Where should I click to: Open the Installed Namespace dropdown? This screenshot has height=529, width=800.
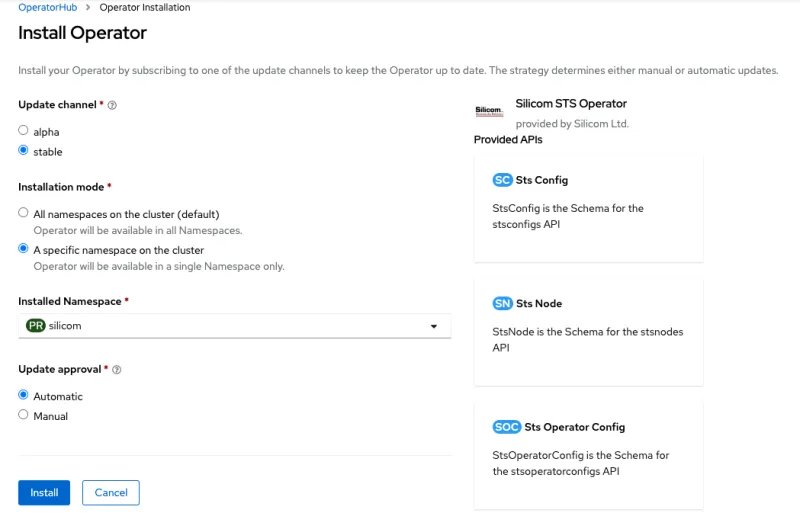click(234, 326)
